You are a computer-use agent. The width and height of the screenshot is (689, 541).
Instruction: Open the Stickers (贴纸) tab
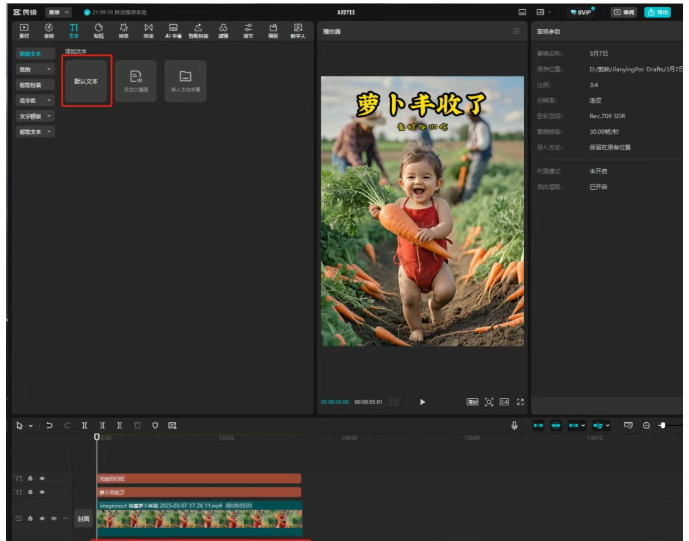pyautogui.click(x=99, y=31)
